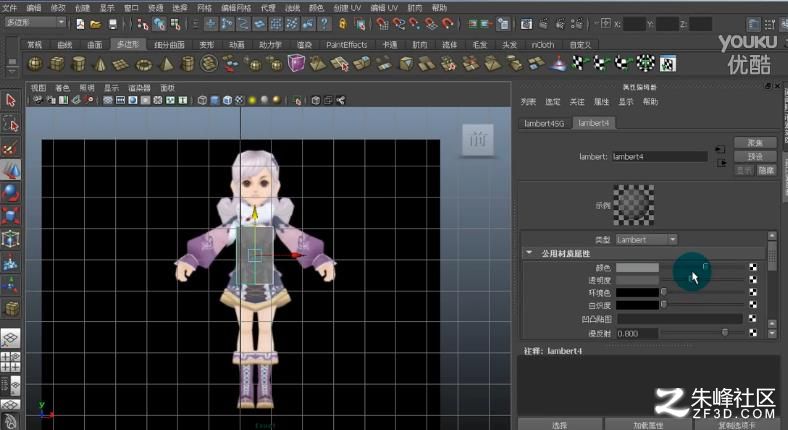Open the 文件 menu
The height and width of the screenshot is (430, 788).
[10, 8]
